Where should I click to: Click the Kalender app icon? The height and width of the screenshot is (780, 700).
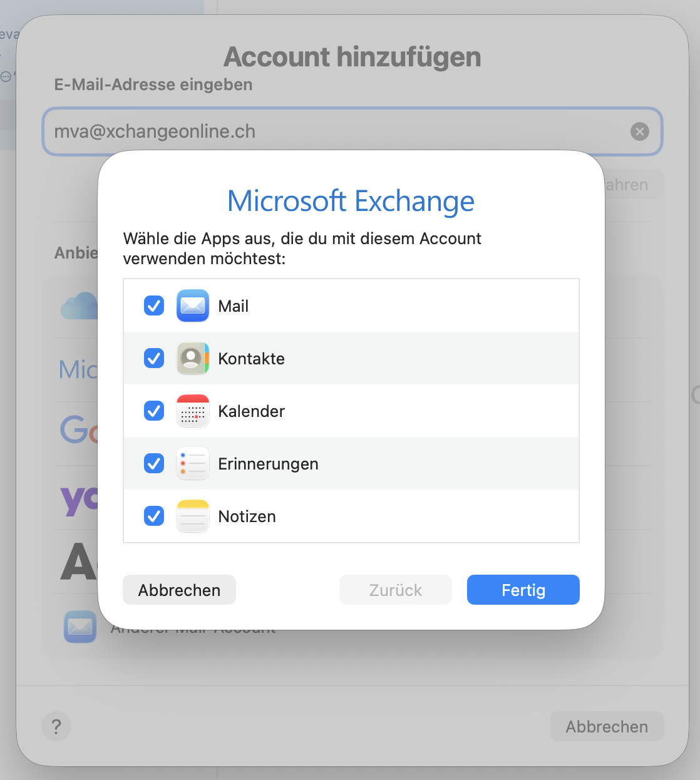pos(193,411)
